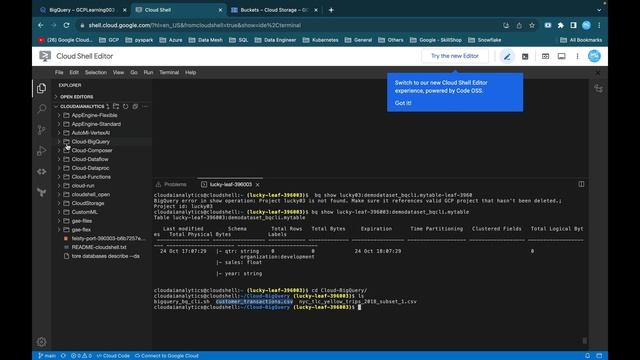The height and width of the screenshot is (360, 640).
Task: Click the Web Preview icon in header
Action: [545, 56]
